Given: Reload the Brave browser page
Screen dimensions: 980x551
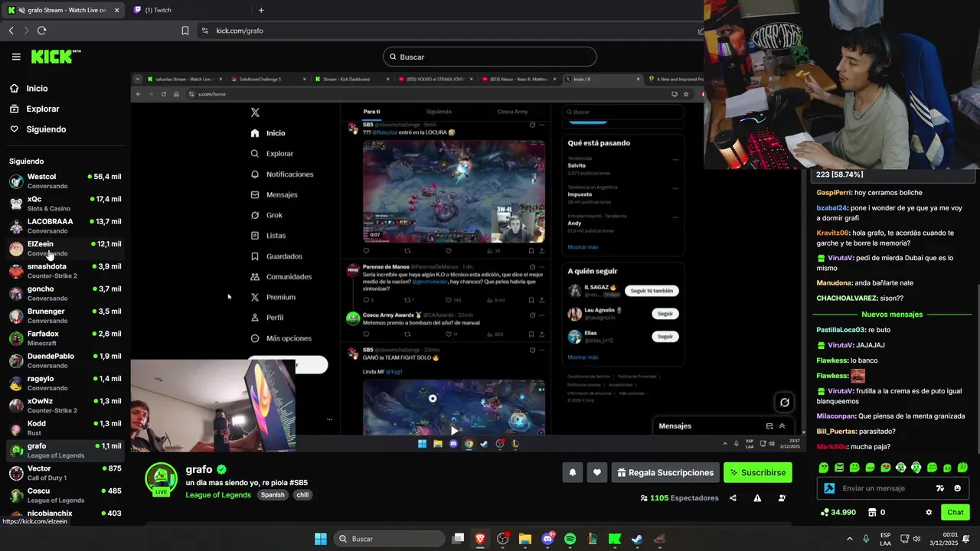Looking at the screenshot, I should (41, 31).
